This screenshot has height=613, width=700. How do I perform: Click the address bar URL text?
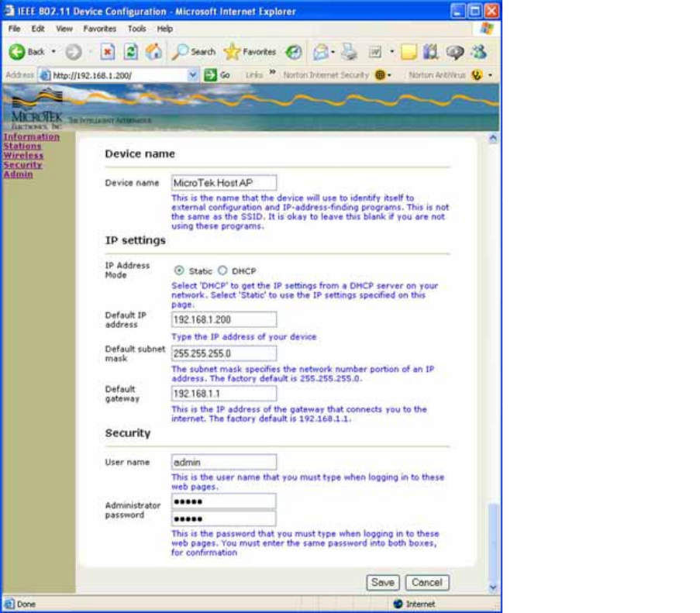92,75
